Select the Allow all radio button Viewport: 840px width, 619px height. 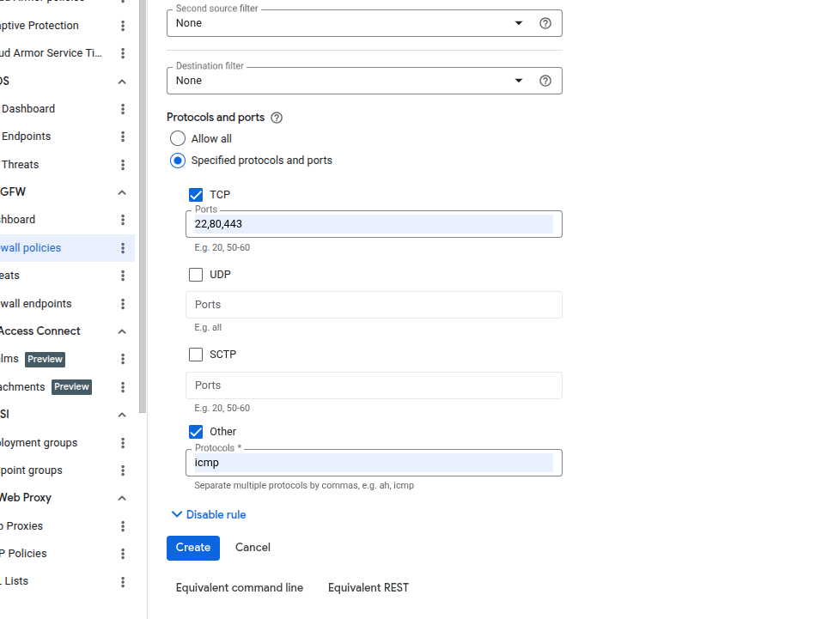tap(178, 139)
